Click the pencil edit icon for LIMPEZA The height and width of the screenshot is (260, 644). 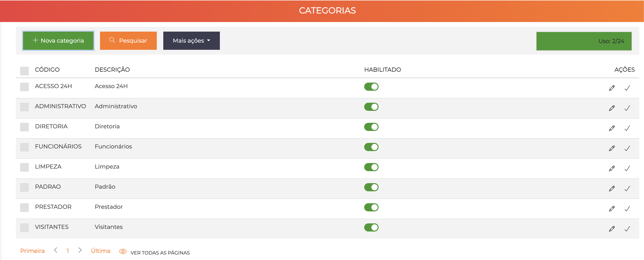click(x=612, y=168)
